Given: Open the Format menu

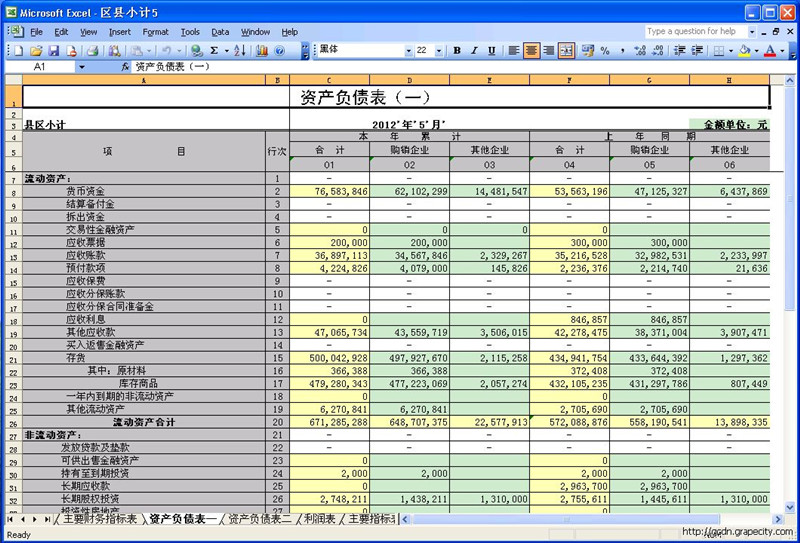Looking at the screenshot, I should [155, 32].
